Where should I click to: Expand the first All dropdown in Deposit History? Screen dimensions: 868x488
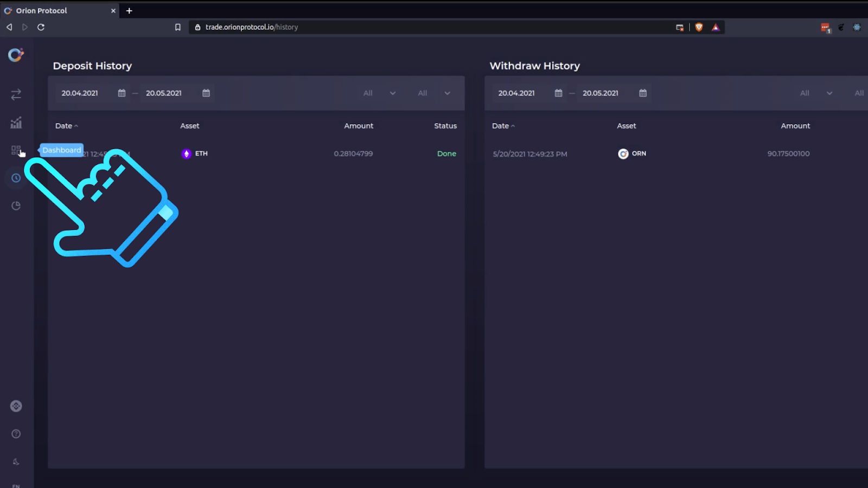(x=379, y=93)
